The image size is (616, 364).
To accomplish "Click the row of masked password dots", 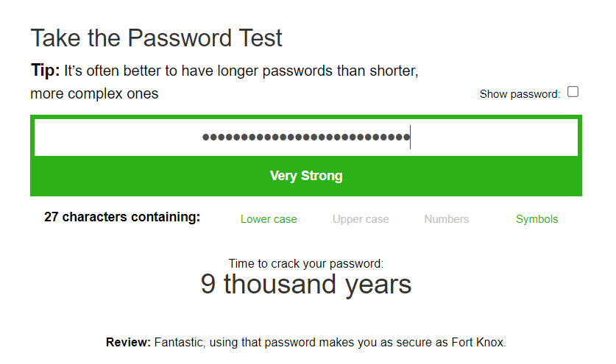I will click(305, 138).
